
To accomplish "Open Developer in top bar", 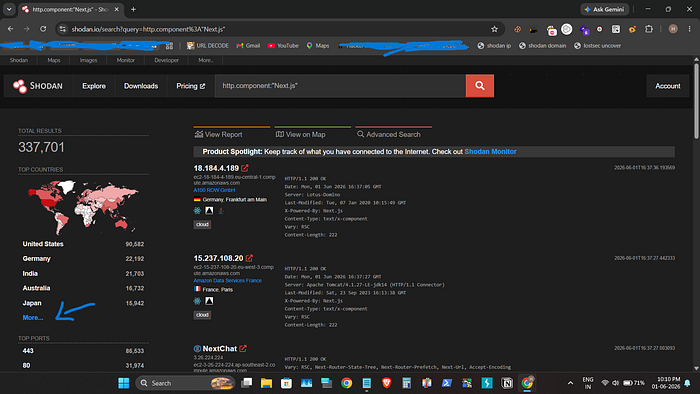I will (x=167, y=60).
